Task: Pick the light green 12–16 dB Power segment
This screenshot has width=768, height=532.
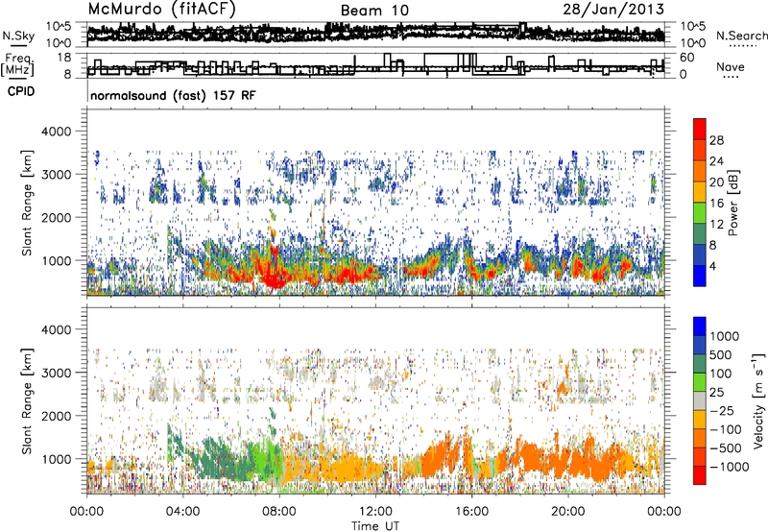Action: [x=700, y=213]
